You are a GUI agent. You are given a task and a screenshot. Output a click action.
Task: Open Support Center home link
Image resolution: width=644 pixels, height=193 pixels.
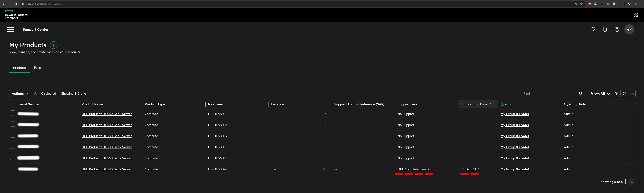pyautogui.click(x=35, y=30)
